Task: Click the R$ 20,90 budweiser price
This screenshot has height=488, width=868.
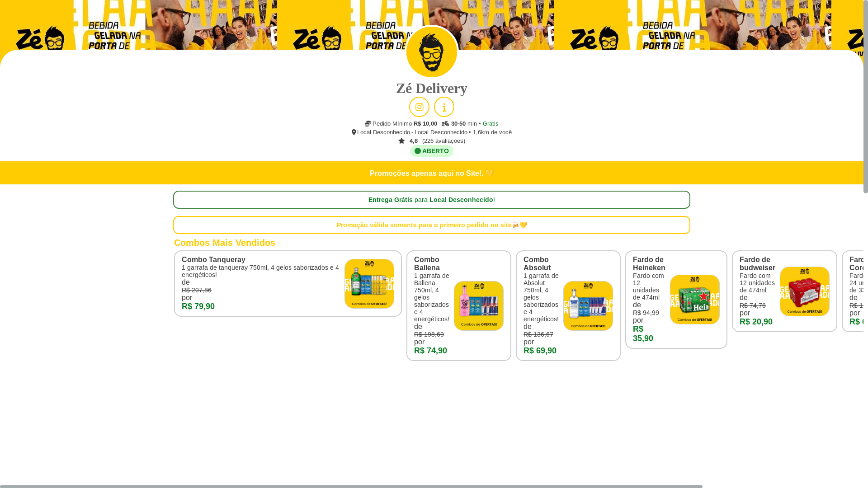Action: (x=756, y=322)
